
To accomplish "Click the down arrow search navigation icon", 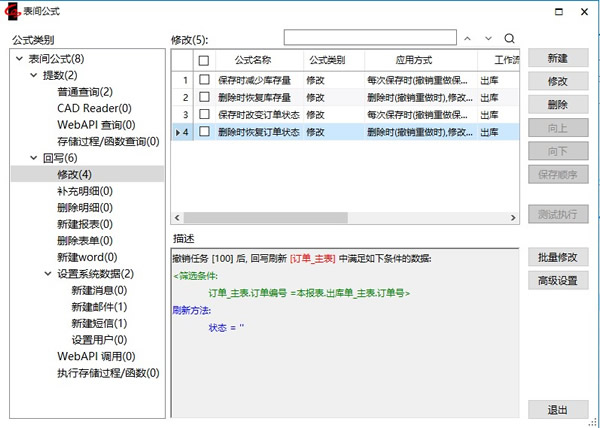I will tap(488, 39).
